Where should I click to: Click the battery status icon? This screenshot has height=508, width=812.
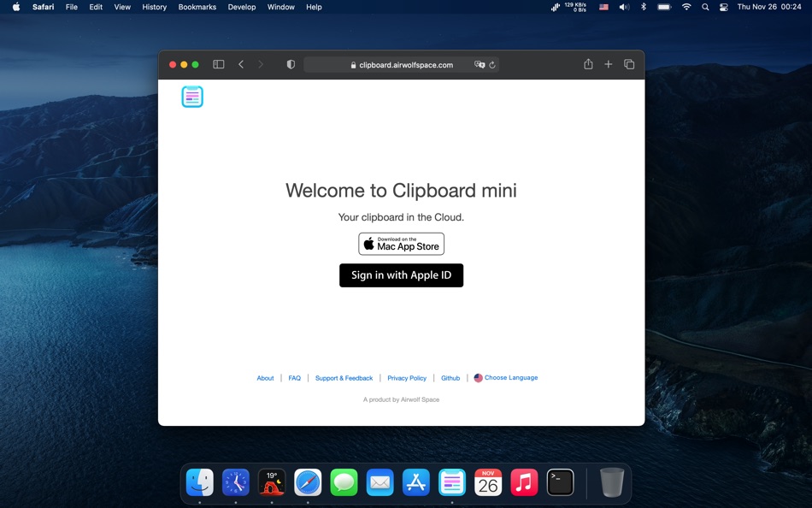coord(664,7)
